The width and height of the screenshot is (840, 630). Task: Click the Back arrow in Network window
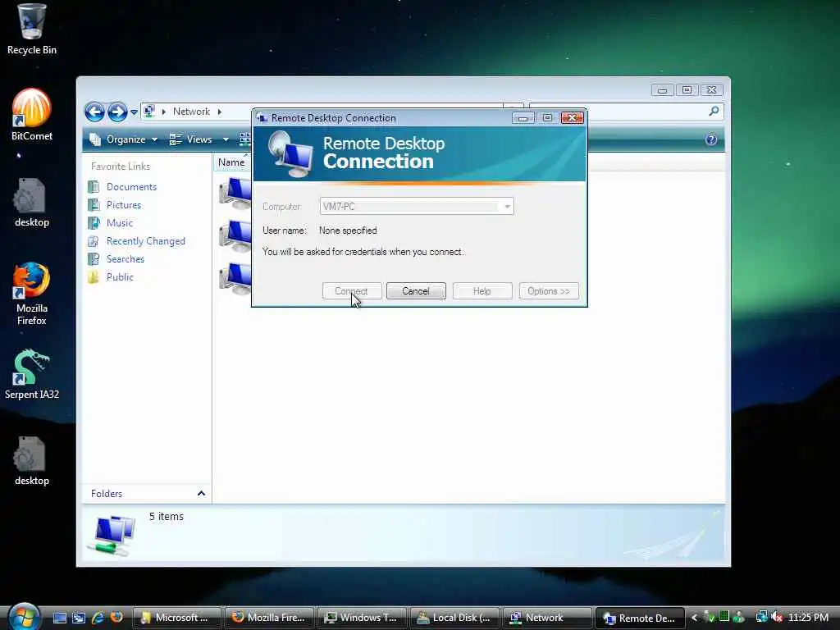95,112
